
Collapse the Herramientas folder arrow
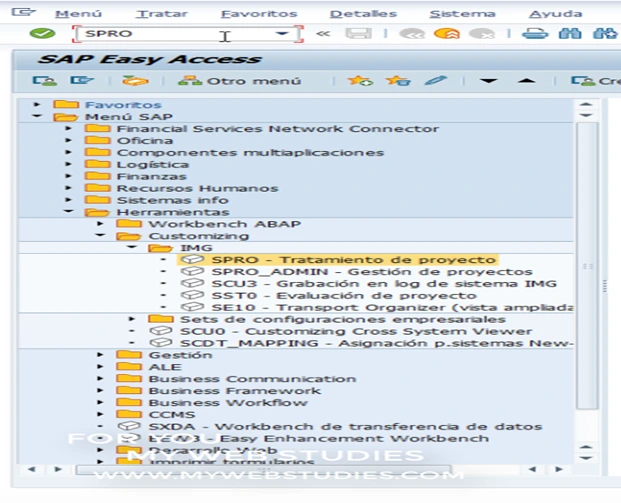tap(69, 212)
